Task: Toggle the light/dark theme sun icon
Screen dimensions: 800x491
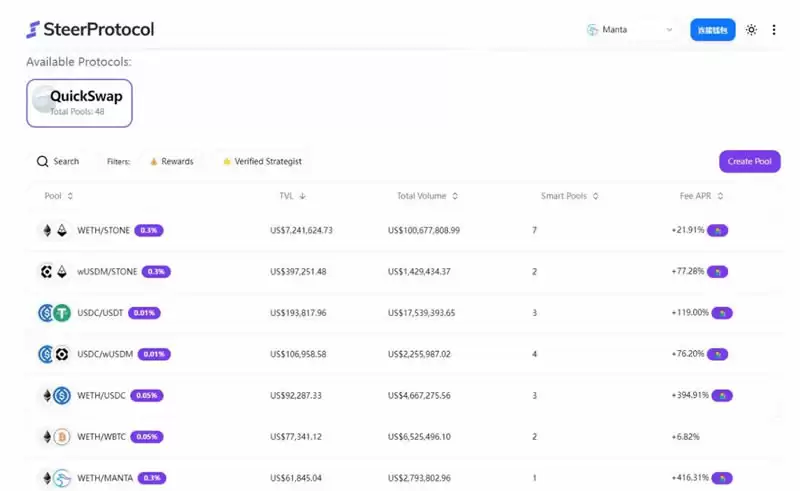Action: 752,30
